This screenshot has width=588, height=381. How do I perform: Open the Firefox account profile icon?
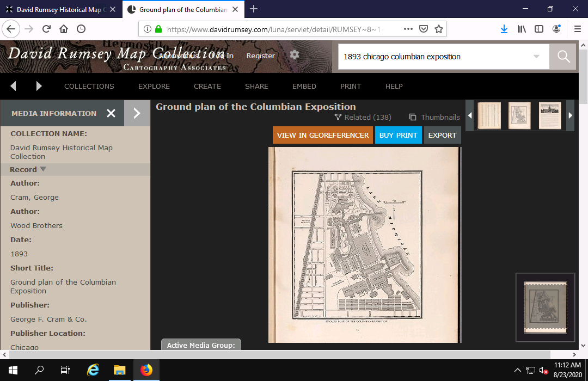(x=556, y=29)
